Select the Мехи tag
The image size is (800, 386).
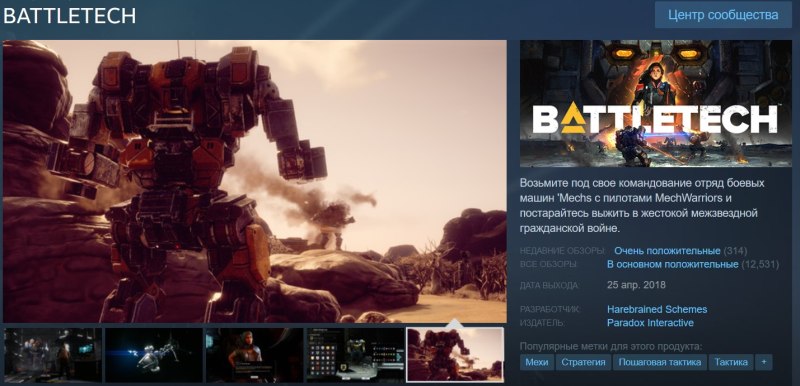pyautogui.click(x=537, y=362)
